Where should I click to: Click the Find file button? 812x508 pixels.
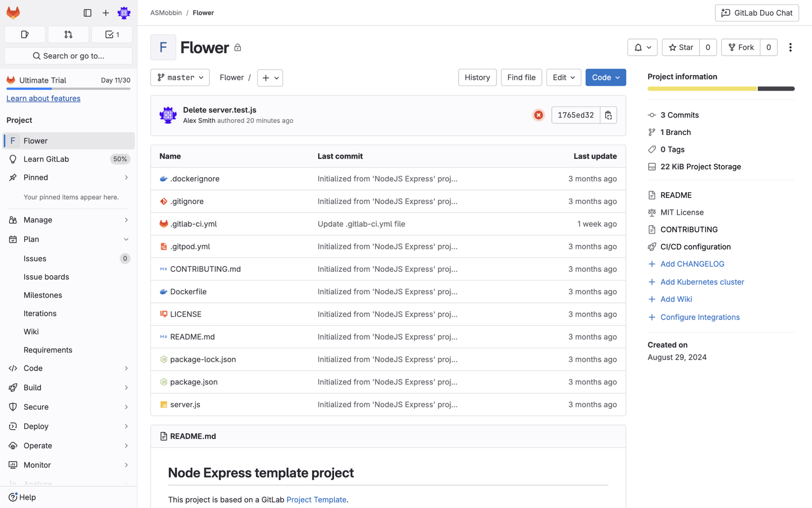pyautogui.click(x=521, y=77)
